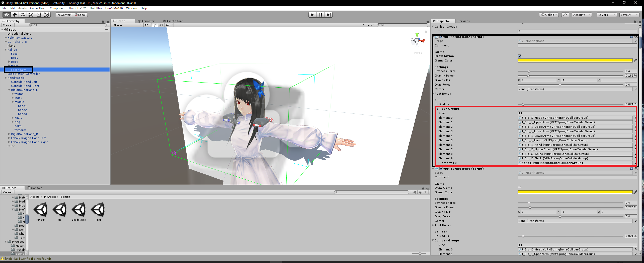
Task: Click the yellow Gizmo Color swatch
Action: click(x=574, y=60)
